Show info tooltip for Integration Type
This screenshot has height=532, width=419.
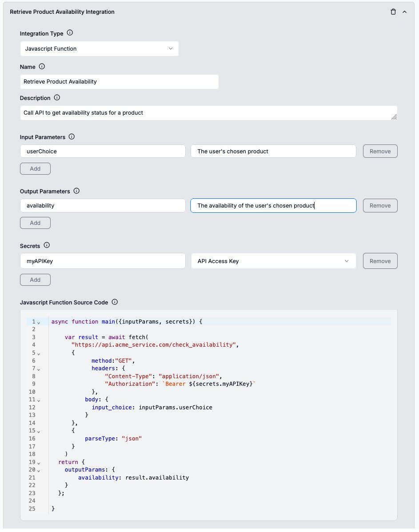click(70, 33)
